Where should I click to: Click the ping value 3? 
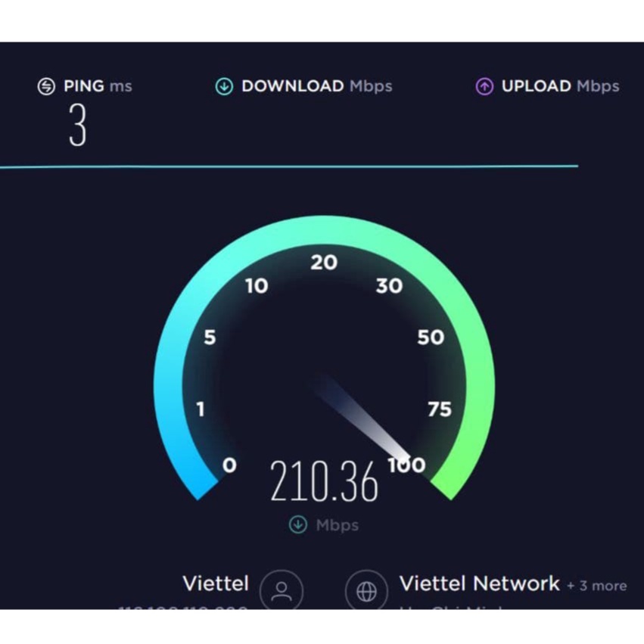click(x=78, y=124)
